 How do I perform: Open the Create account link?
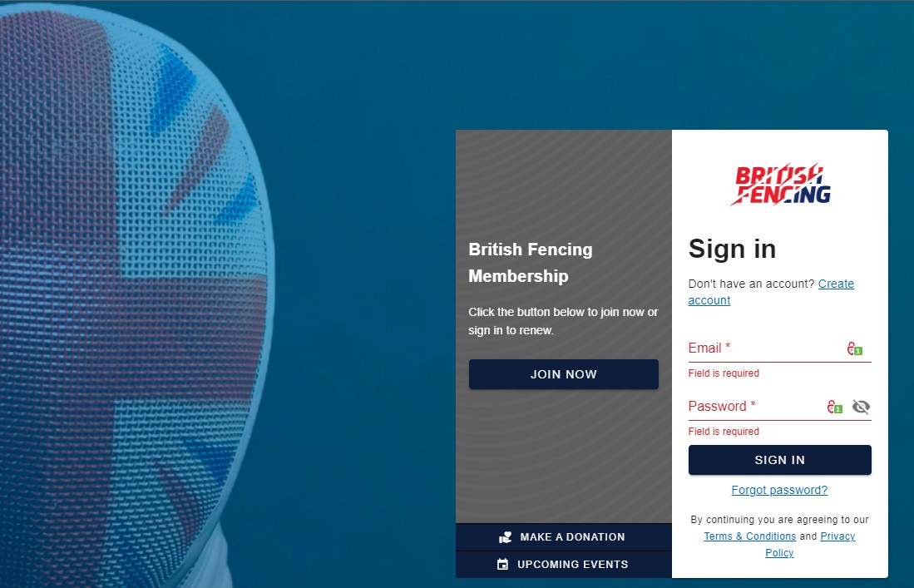(836, 284)
